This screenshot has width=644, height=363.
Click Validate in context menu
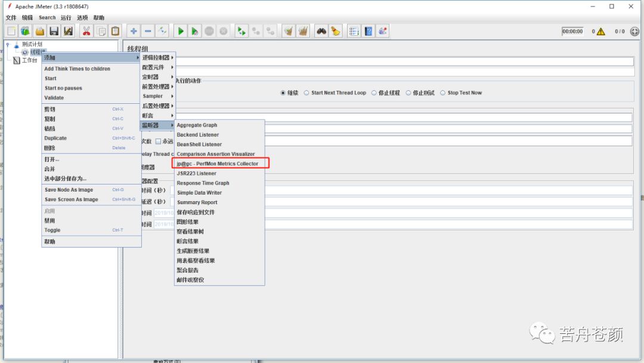[91, 98]
